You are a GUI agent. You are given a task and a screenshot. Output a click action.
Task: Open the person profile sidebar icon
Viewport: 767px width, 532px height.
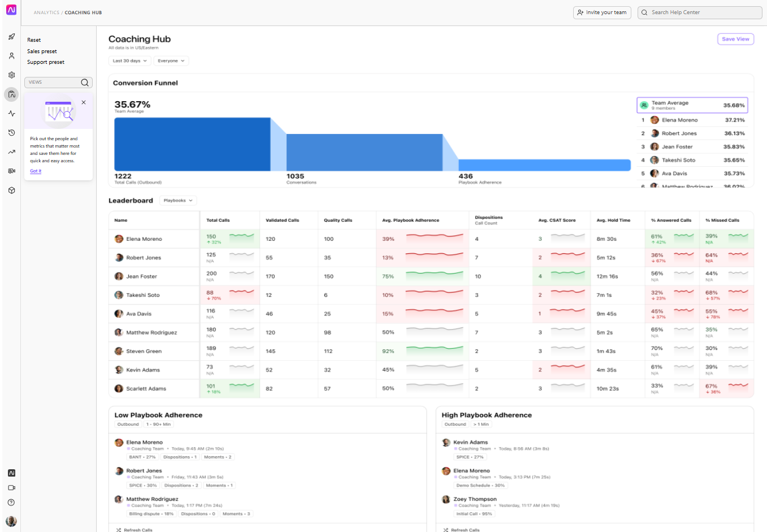pos(11,56)
